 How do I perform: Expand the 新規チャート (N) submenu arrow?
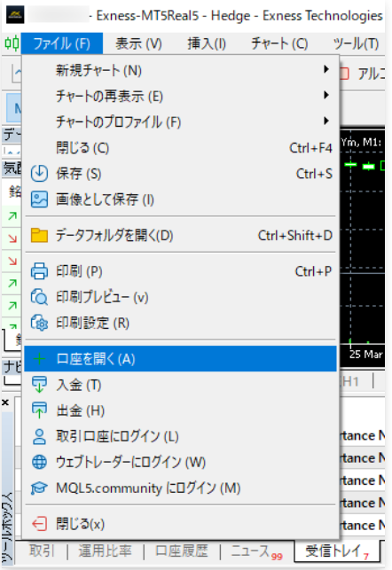click(x=326, y=69)
